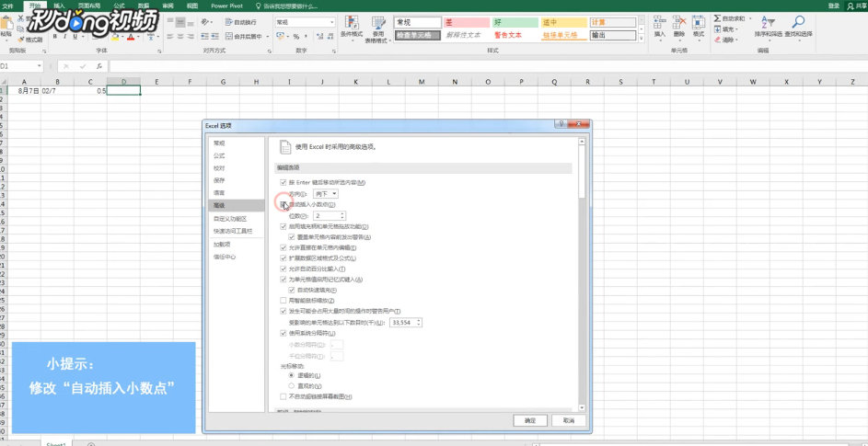The width and height of the screenshot is (868, 446).
Task: Toggle 允许自动百分比输入 checkbox
Action: (284, 269)
